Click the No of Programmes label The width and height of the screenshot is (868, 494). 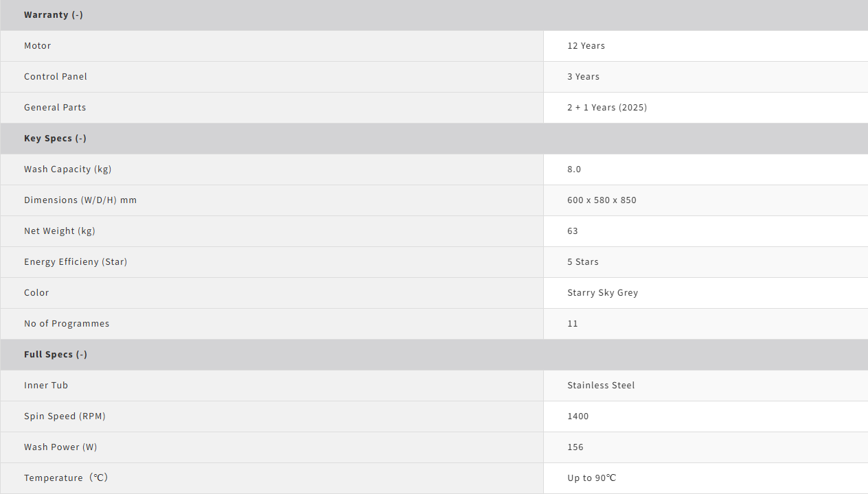(x=67, y=324)
